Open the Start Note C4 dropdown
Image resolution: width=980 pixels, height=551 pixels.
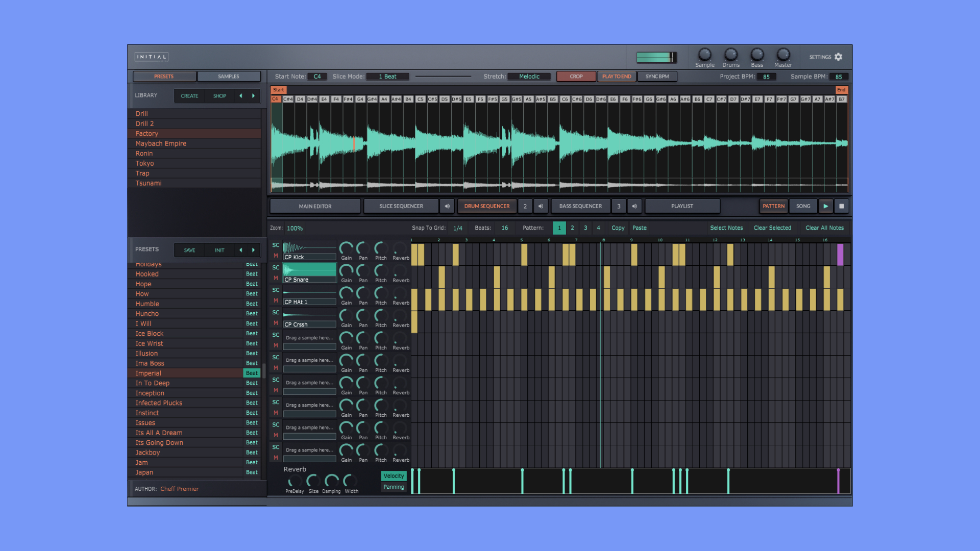point(317,77)
